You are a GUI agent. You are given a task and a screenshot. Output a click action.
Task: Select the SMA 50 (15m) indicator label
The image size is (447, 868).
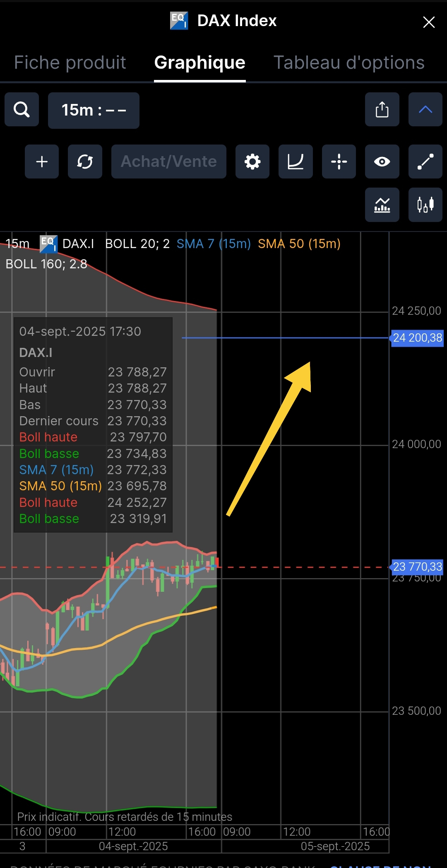click(x=299, y=244)
